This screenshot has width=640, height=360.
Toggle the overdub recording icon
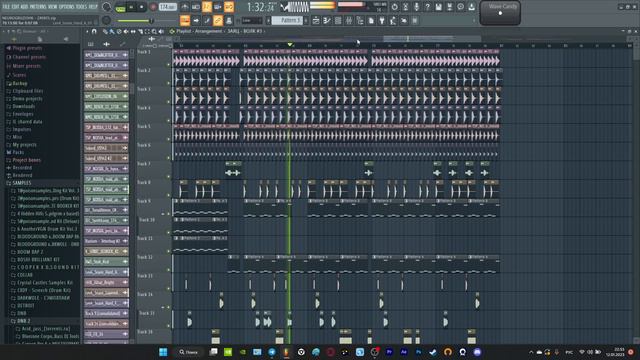pos(218,7)
